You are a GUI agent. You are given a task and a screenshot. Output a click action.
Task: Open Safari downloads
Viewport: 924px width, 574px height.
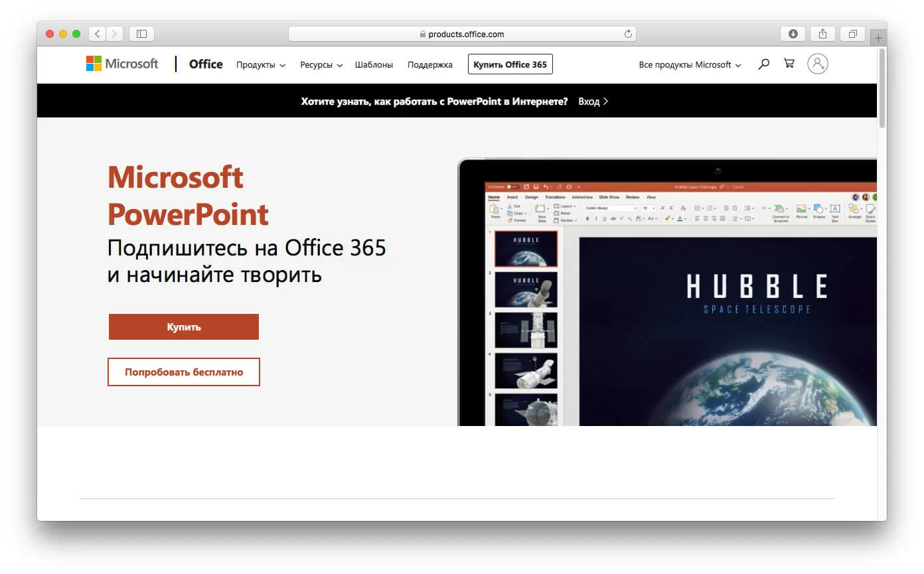point(793,33)
